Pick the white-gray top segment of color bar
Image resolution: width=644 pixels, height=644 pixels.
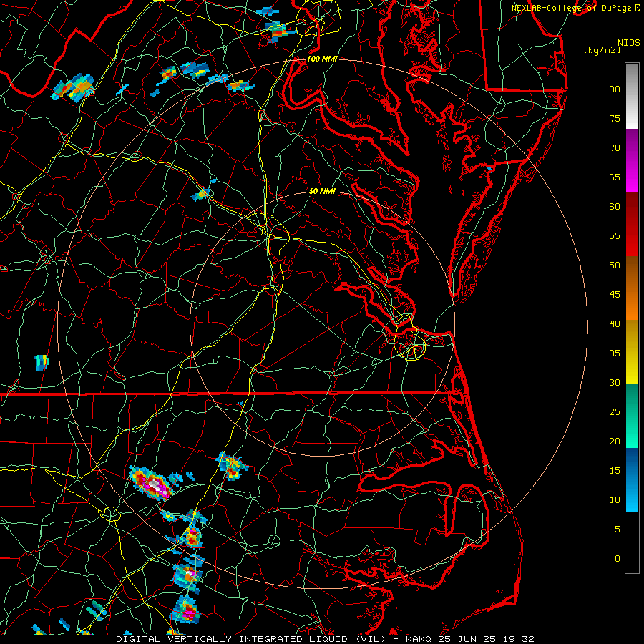(632, 96)
